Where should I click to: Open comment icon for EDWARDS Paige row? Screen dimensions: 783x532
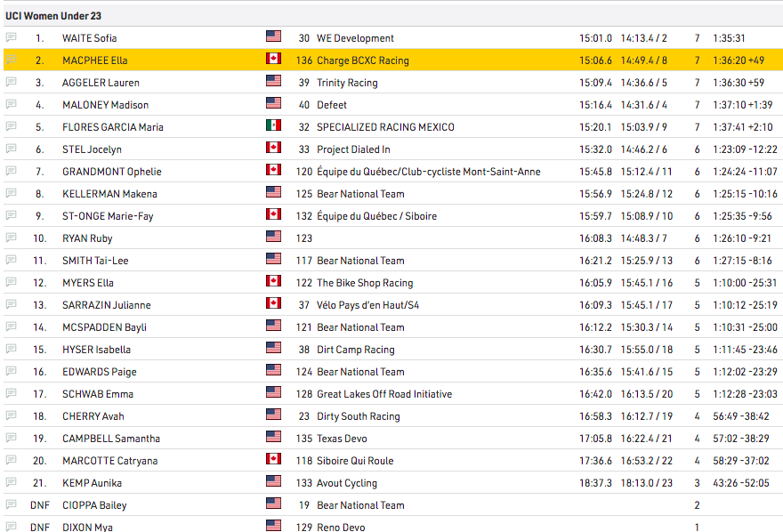click(11, 371)
